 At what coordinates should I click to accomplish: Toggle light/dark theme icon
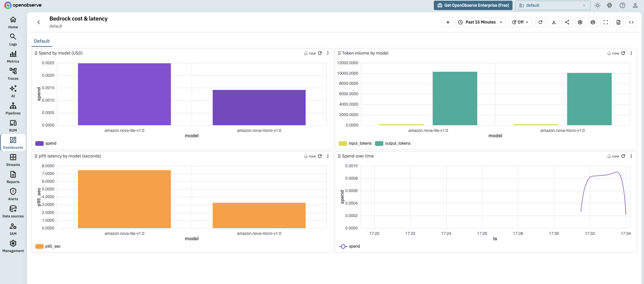[x=598, y=5]
